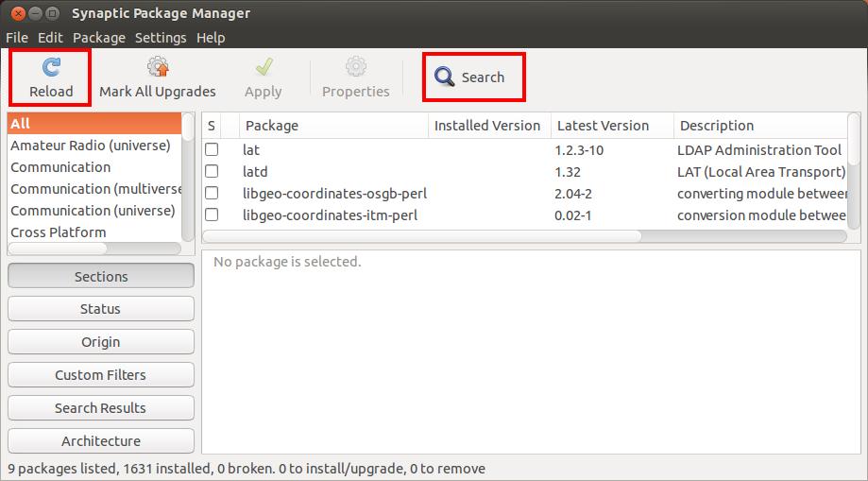Image resolution: width=868 pixels, height=481 pixels.
Task: Select the Cross Platform category
Action: 59,232
